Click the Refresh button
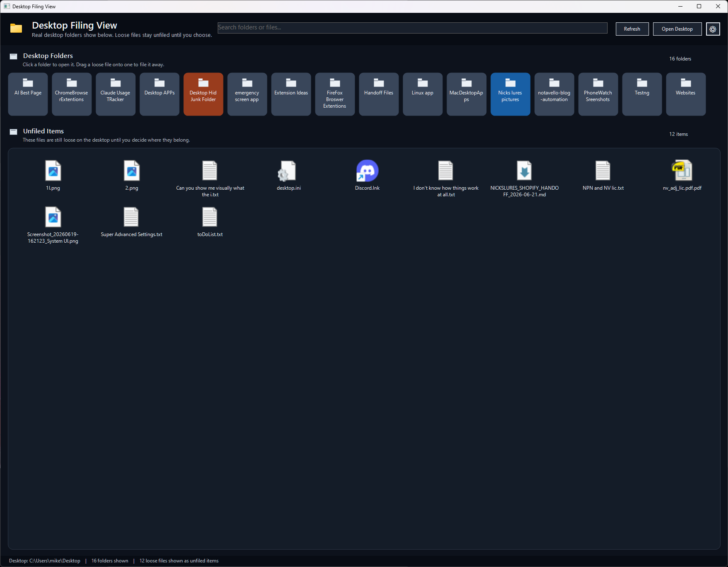Viewport: 728px width, 567px height. click(x=632, y=29)
